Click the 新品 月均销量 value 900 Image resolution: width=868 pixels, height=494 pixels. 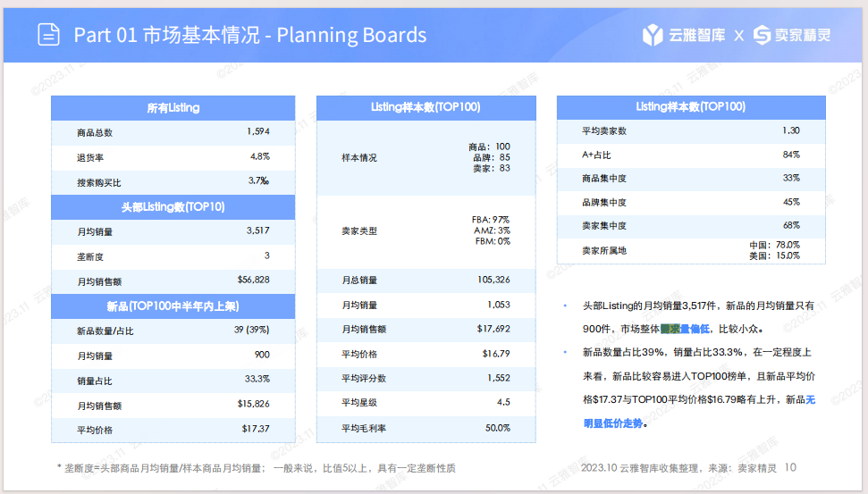(x=262, y=355)
